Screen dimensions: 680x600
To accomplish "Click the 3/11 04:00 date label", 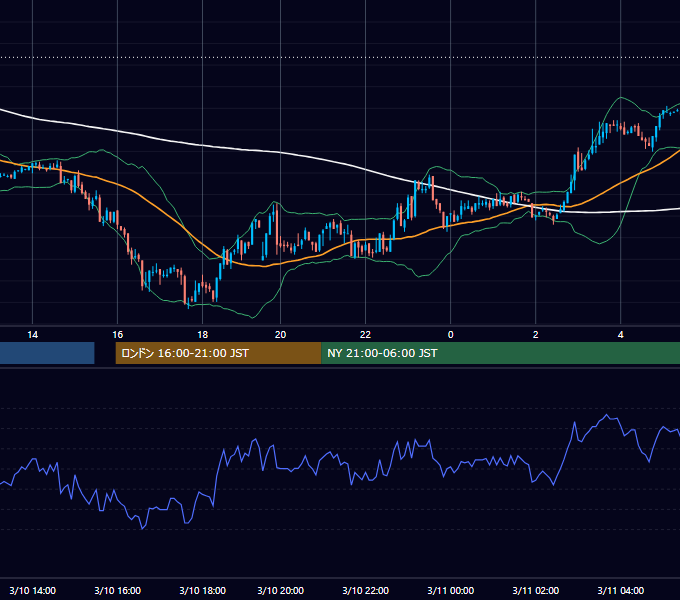I will coord(621,590).
